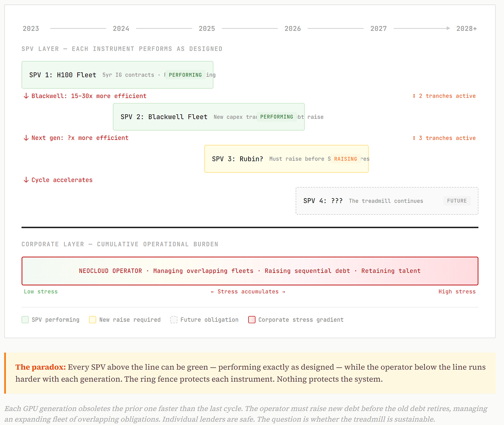Click the up-down arrow beside 2 tranches active
Image resolution: width=504 pixels, height=425 pixels.
point(414,96)
